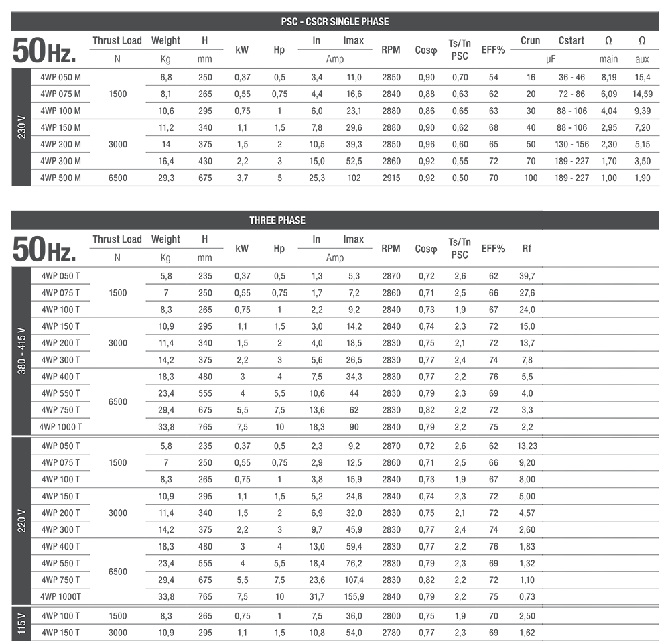Click the 220 V voltage label
The height and width of the screenshot is (644, 670).
pos(22,521)
